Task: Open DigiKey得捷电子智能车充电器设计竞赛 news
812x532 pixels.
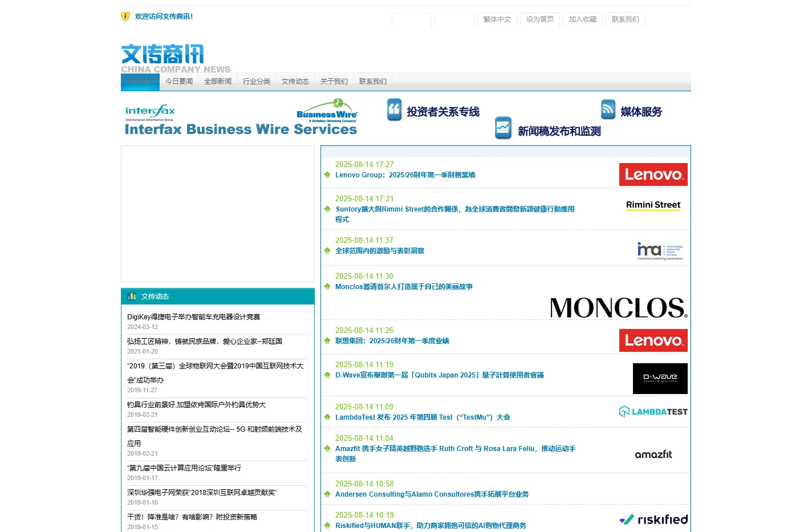Action: (194, 317)
